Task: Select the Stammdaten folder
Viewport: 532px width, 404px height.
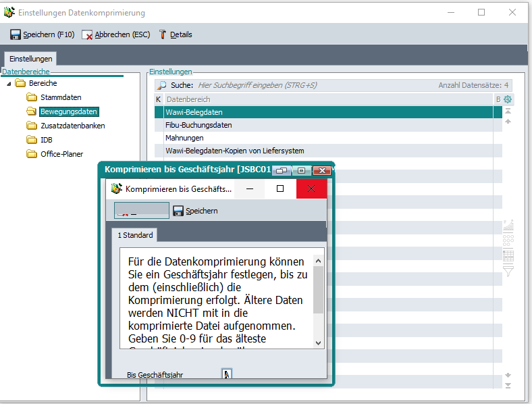Action: click(61, 97)
